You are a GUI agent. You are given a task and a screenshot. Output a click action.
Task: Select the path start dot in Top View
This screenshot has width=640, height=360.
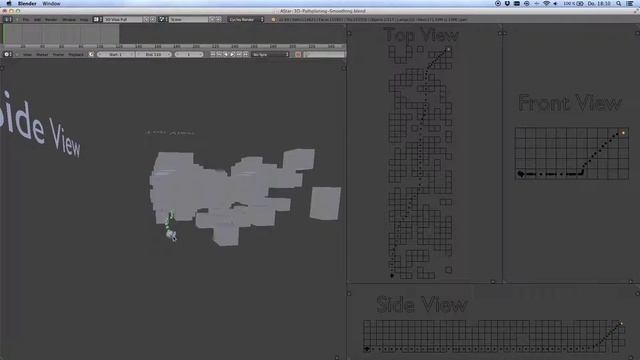(x=392, y=276)
